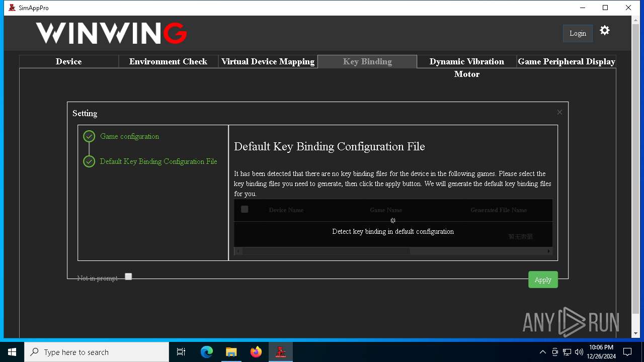Viewport: 644px width, 362px height.
Task: Click the window scroll up arrow
Action: (636, 21)
